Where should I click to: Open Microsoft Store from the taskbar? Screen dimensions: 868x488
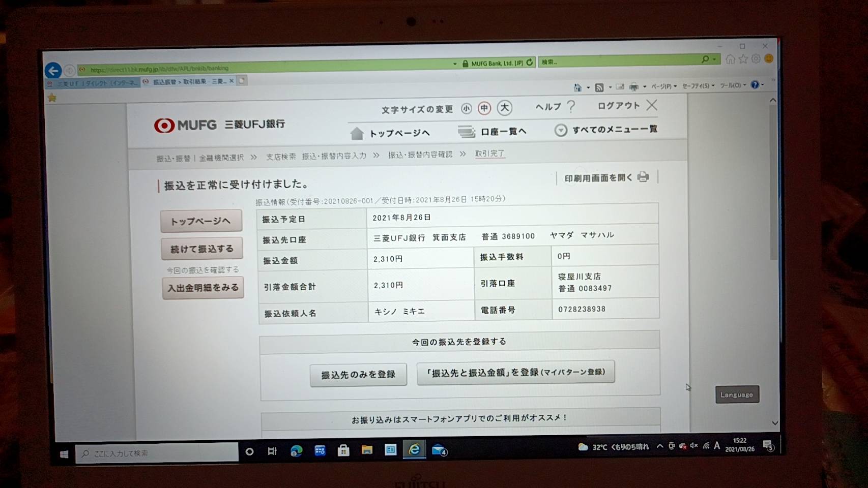tap(343, 450)
